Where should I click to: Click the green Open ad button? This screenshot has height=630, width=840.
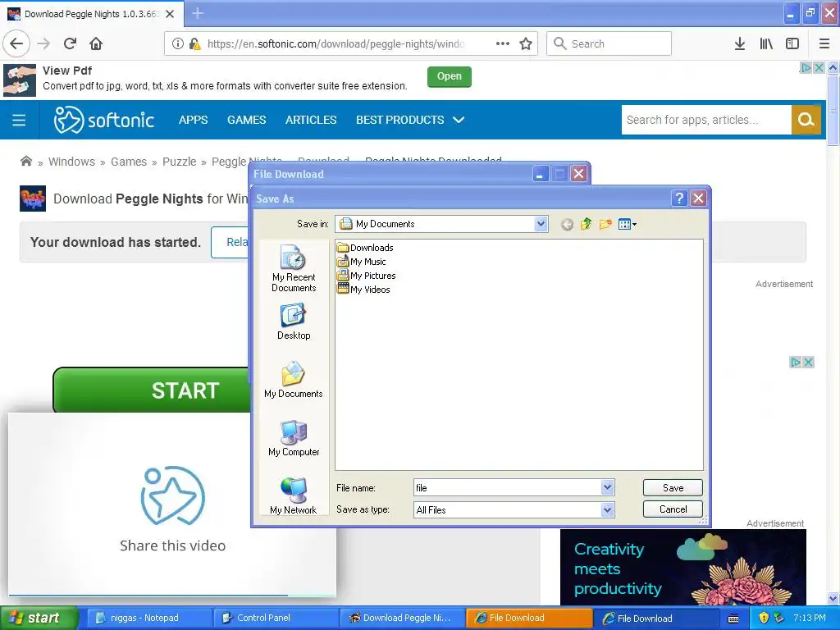pos(449,76)
